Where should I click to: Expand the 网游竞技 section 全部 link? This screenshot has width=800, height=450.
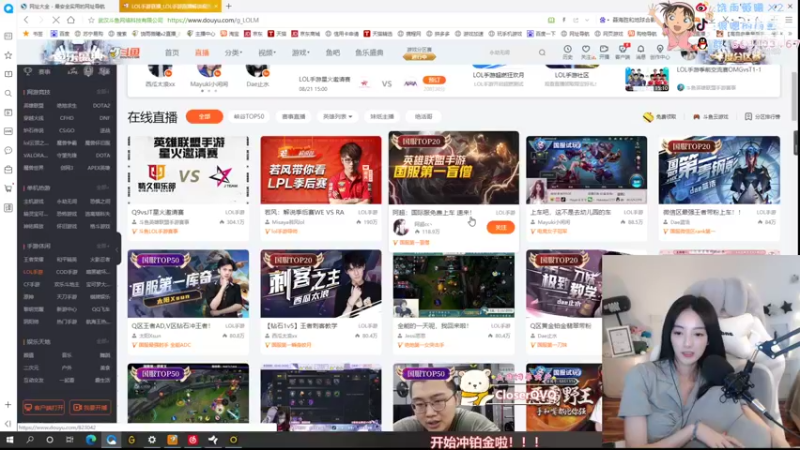point(103,92)
